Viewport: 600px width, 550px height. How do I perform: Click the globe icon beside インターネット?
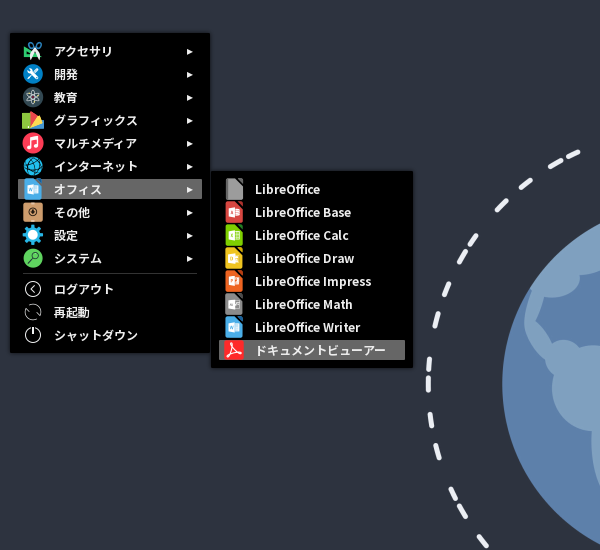(x=33, y=166)
